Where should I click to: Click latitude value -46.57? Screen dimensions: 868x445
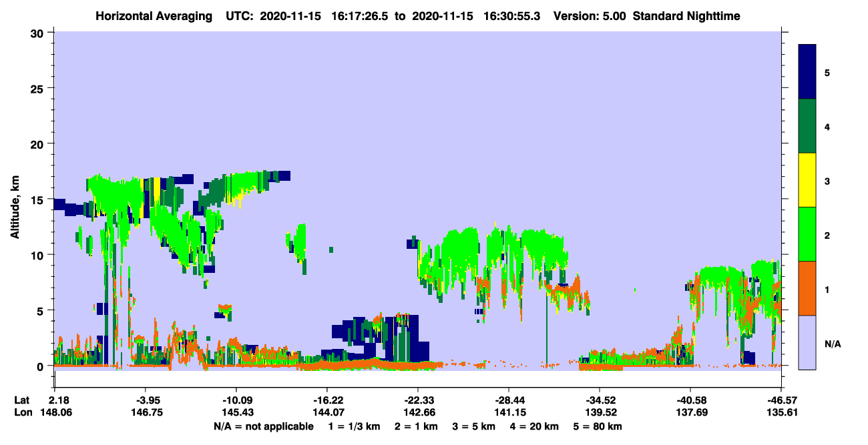(781, 400)
